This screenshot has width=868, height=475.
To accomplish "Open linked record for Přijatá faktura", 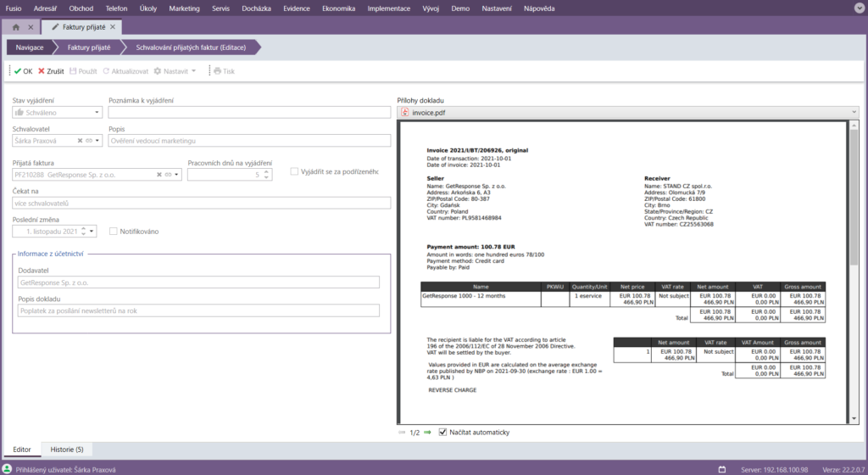I will pyautogui.click(x=168, y=175).
